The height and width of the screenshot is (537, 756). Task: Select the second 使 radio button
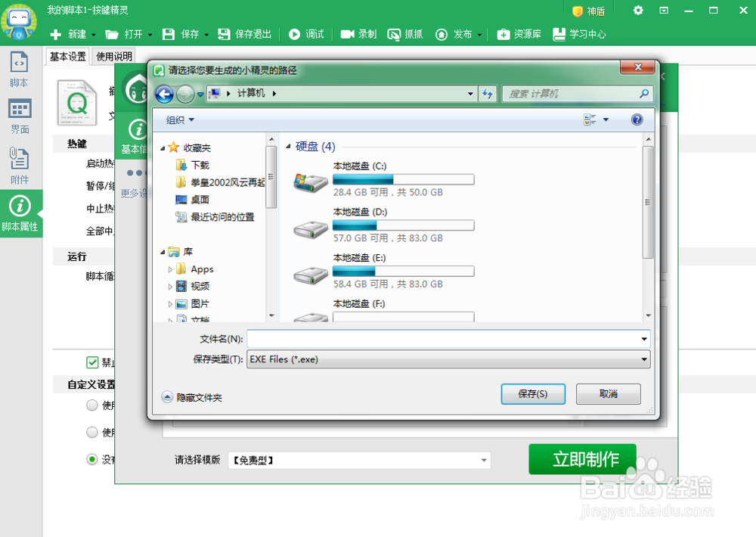tap(92, 432)
